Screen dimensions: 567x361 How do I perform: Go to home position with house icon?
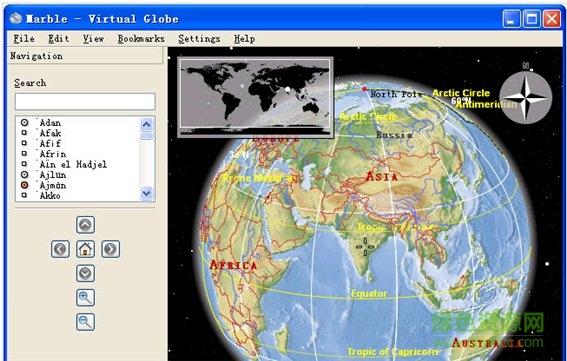point(85,249)
